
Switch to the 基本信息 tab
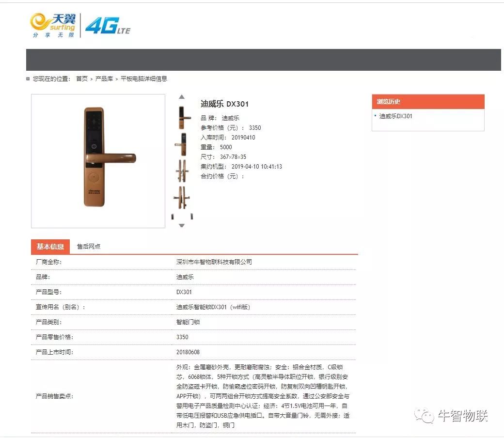tap(50, 247)
